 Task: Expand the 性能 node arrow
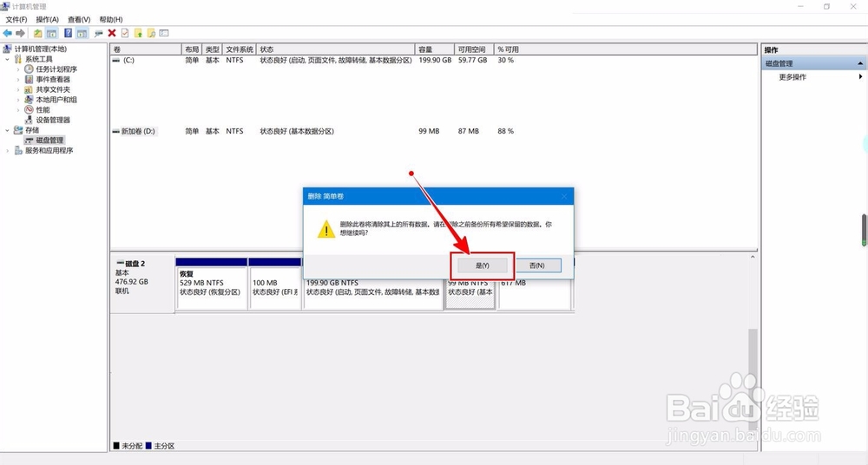(17, 109)
